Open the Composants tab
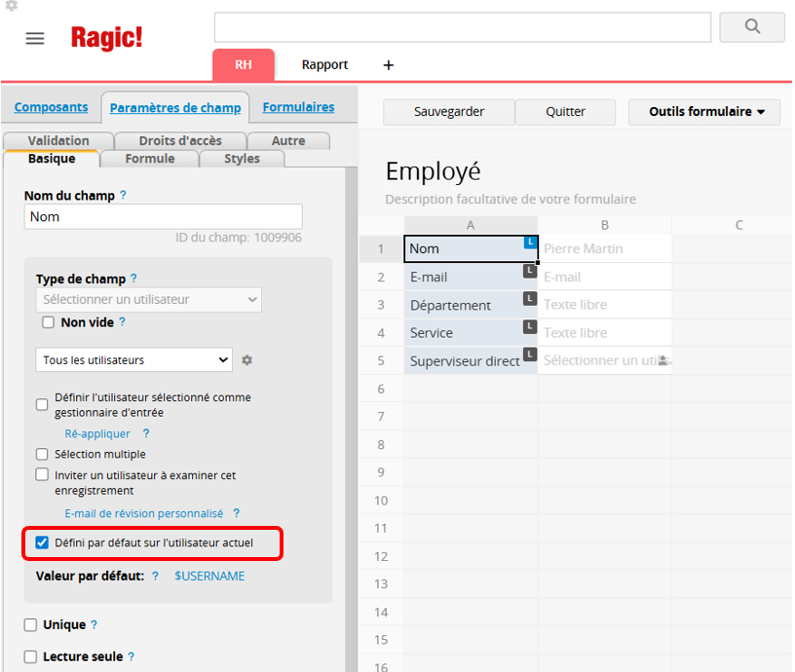This screenshot has height=672, width=795. [51, 107]
